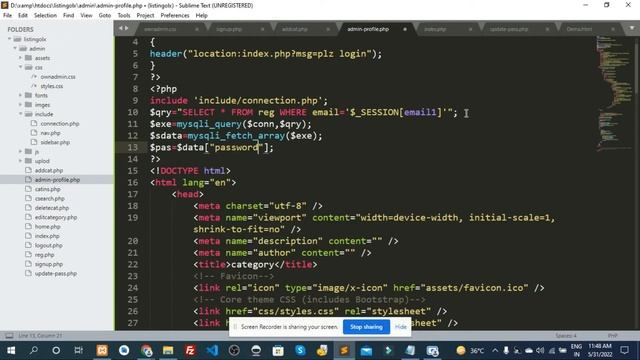Open editcategory.php in sidebar
640x360 pixels.
click(56, 218)
